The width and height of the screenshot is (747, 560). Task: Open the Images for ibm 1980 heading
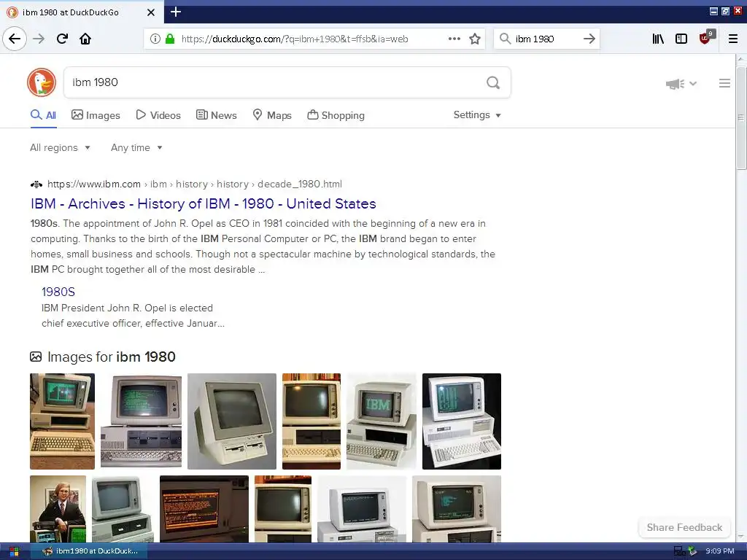112,357
